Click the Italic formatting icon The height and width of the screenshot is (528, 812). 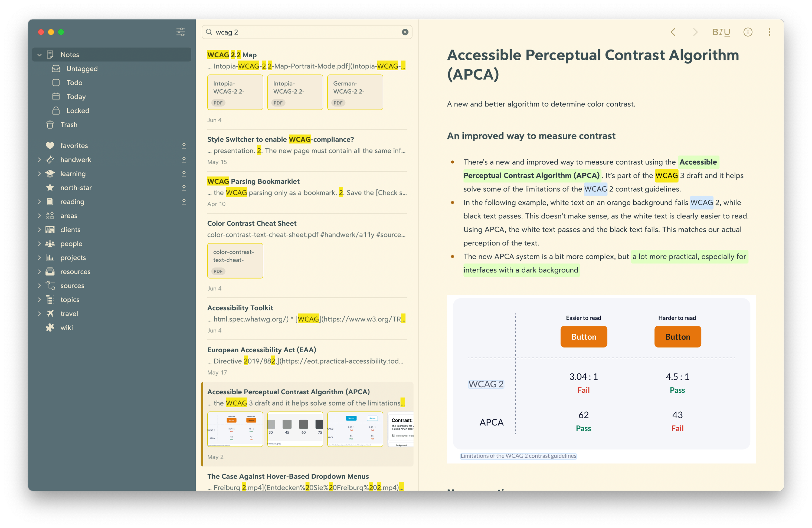click(x=721, y=32)
